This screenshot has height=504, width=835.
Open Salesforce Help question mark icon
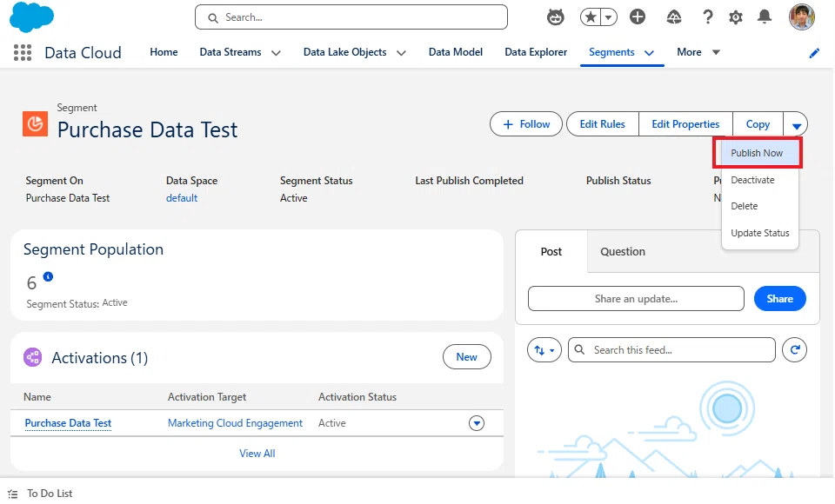tap(707, 17)
